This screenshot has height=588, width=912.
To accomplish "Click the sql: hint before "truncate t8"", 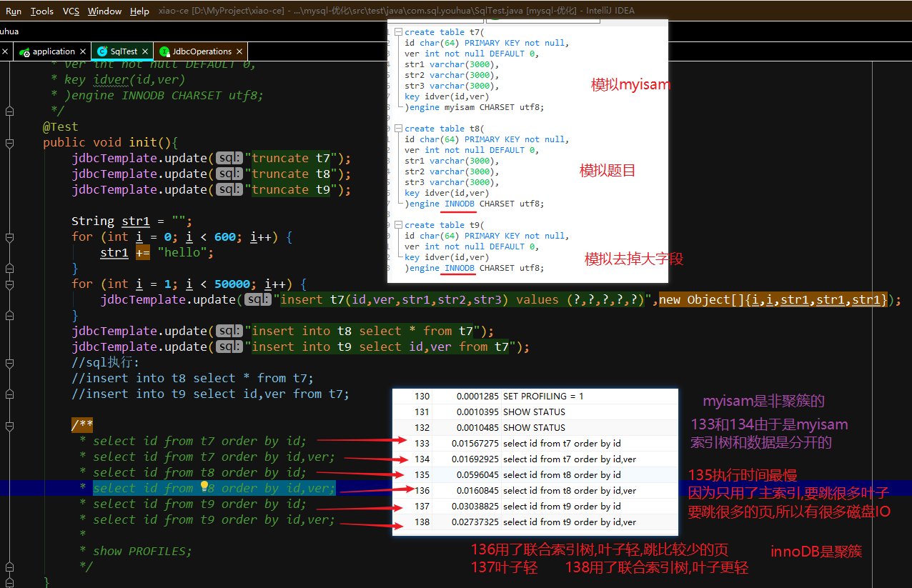I will point(229,174).
